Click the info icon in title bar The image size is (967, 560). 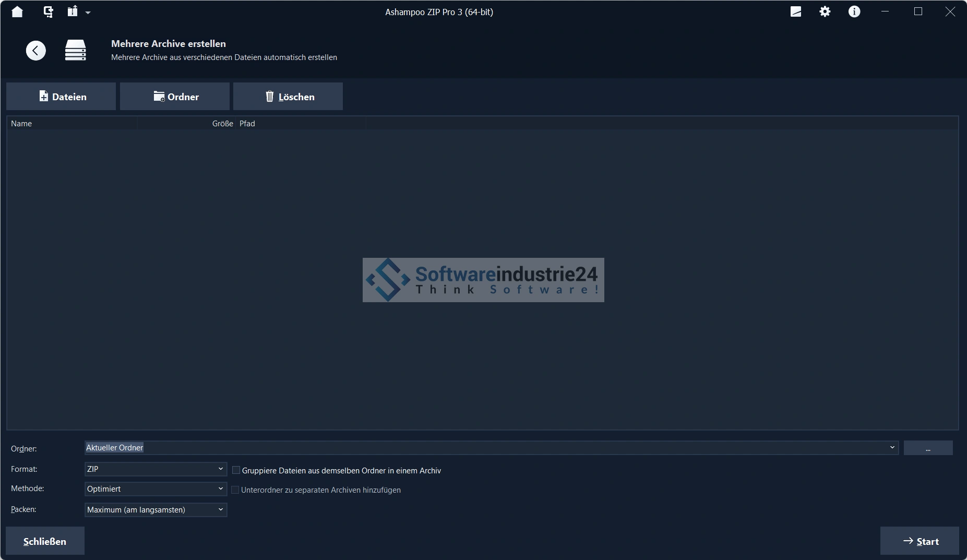854,11
